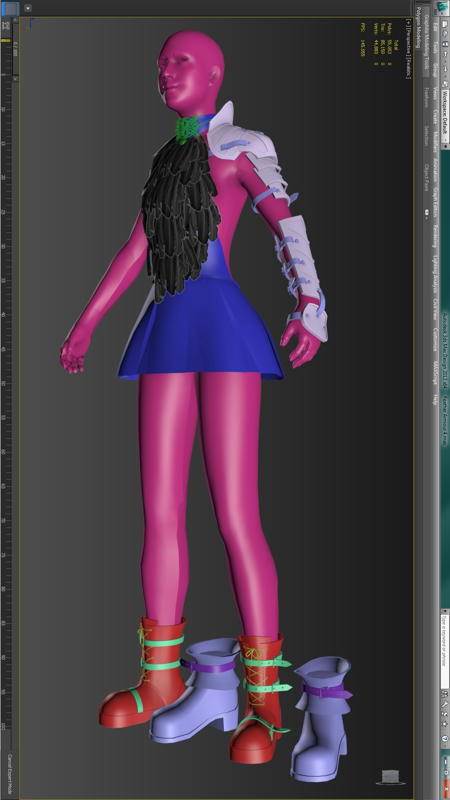Open the Favorites star icon
The image size is (450, 800).
(445, 724)
